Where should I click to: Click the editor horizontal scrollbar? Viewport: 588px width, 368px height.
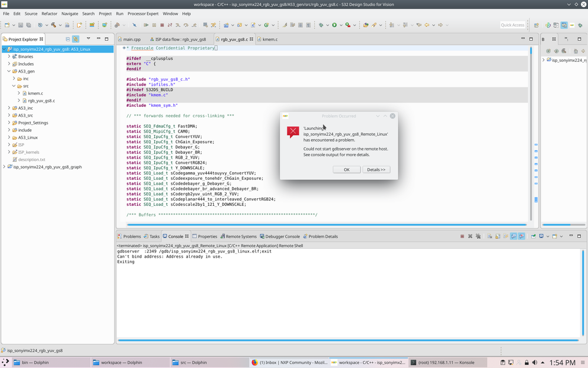coord(326,225)
